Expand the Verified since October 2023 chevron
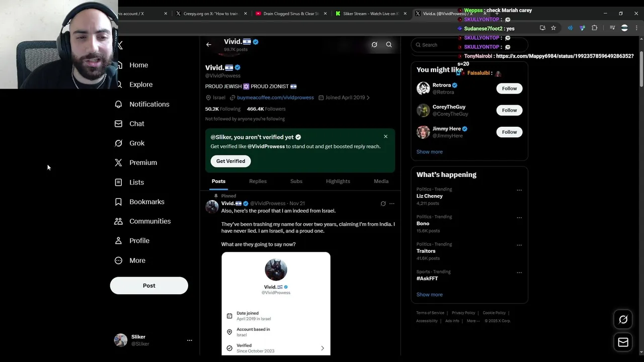644x362 pixels. [x=323, y=348]
